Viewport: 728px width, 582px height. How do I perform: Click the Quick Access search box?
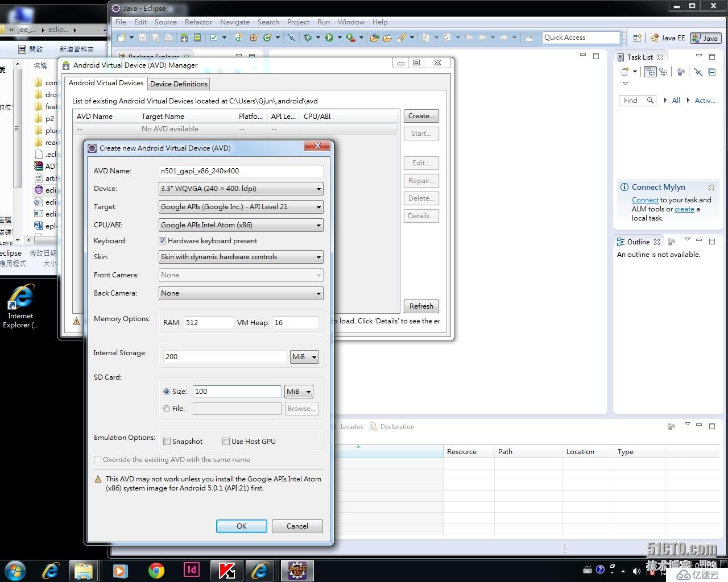pyautogui.click(x=581, y=38)
